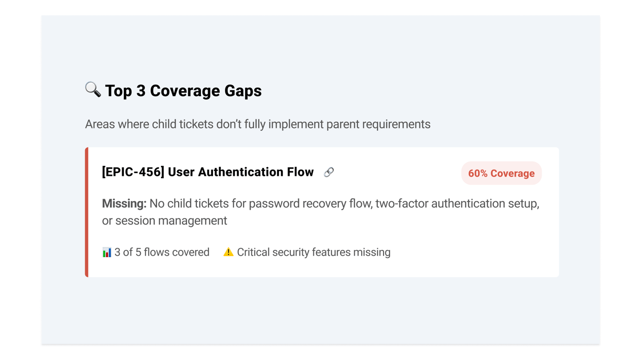Click the red left border of the card
644x362 pixels.
(x=86, y=212)
